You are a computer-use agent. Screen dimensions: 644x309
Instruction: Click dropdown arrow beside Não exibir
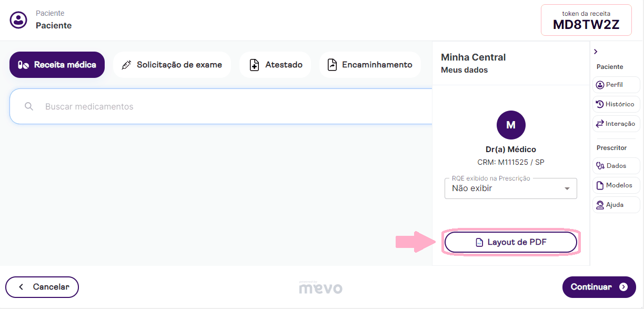click(567, 188)
